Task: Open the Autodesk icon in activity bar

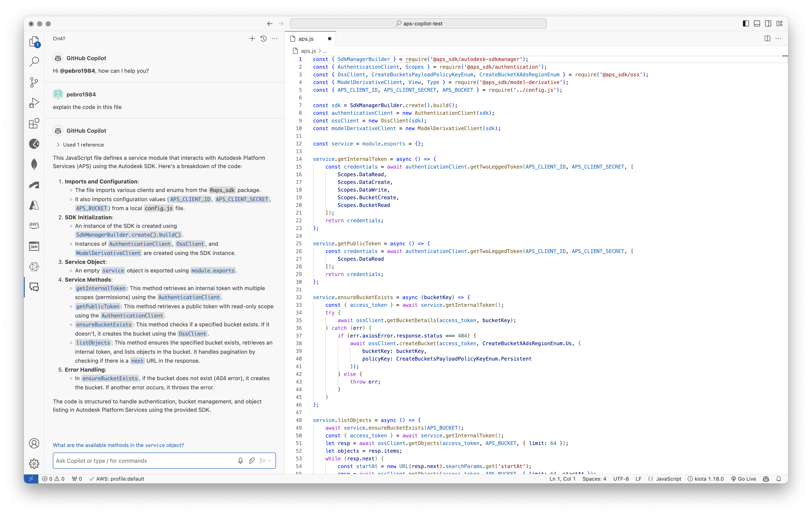Action: (34, 185)
